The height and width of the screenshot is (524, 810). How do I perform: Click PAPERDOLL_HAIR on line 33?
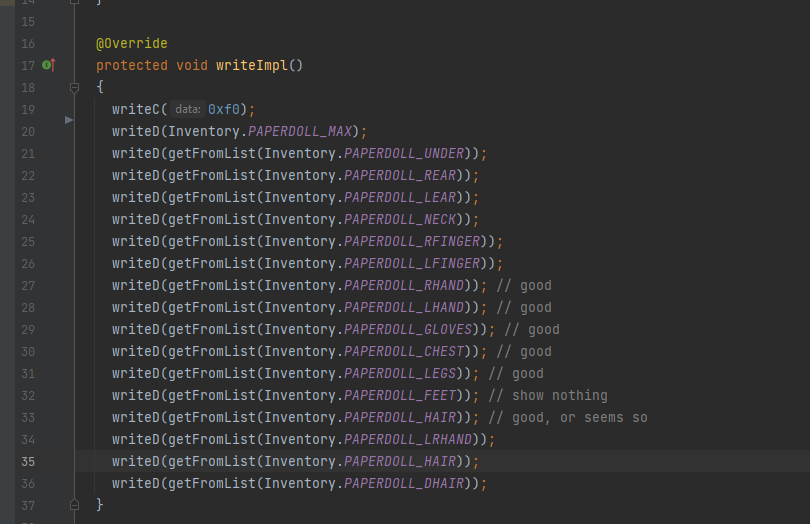coord(400,418)
